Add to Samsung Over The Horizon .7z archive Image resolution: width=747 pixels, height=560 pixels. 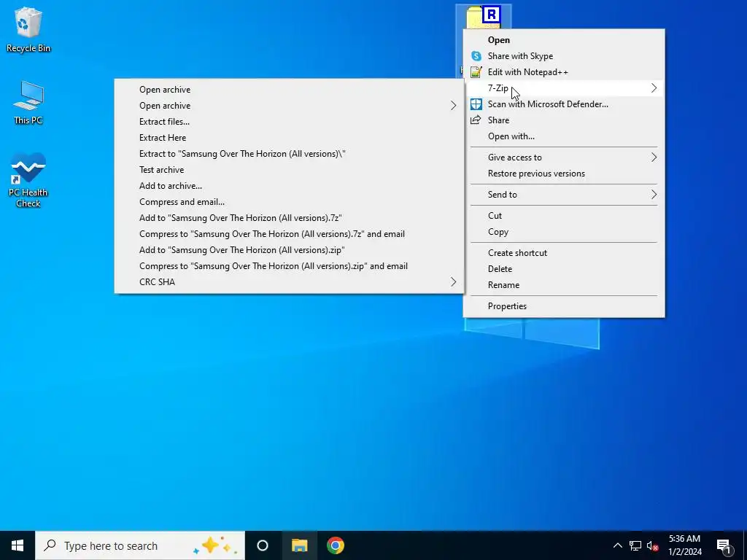pos(289,217)
